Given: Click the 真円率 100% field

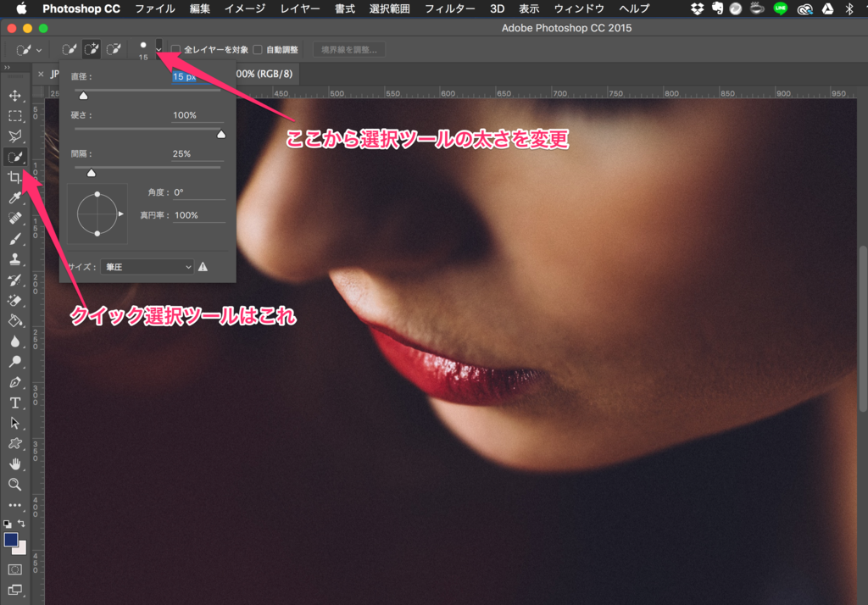Looking at the screenshot, I should 198,215.
